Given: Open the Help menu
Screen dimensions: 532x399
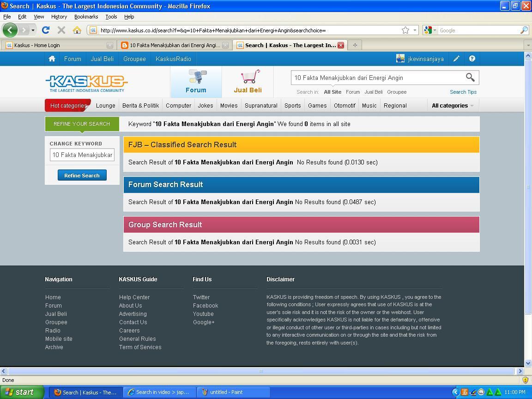Looking at the screenshot, I should click(129, 17).
